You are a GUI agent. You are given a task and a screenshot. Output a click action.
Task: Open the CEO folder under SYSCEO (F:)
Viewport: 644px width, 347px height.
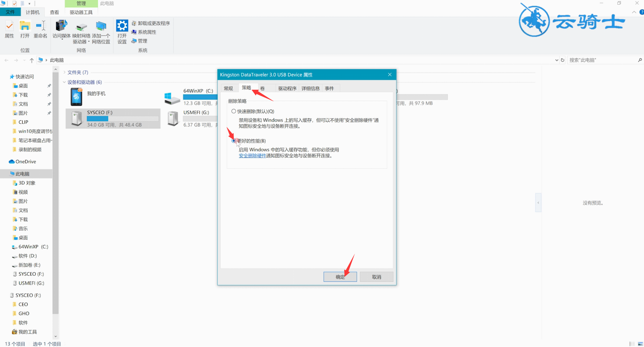tap(23, 304)
